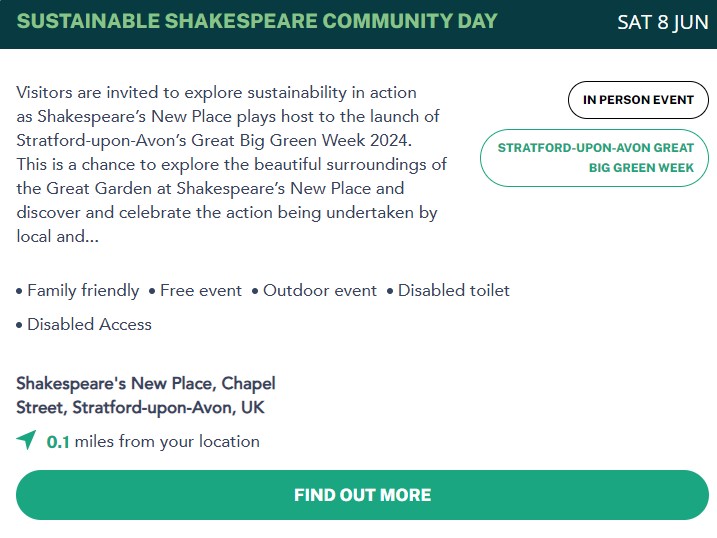Click bullet dot before Family friendly
Viewport: 717px width, 538px height.
(19, 291)
